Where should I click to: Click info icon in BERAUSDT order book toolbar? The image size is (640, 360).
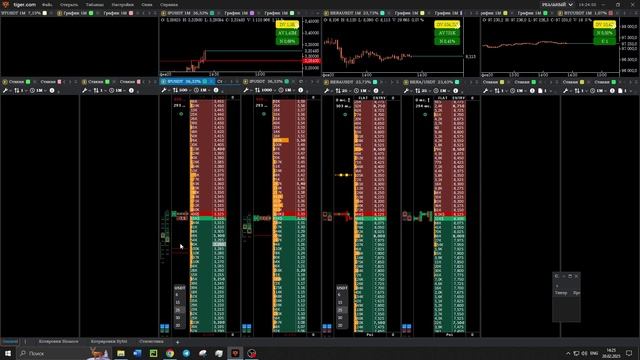pyautogui.click(x=376, y=91)
